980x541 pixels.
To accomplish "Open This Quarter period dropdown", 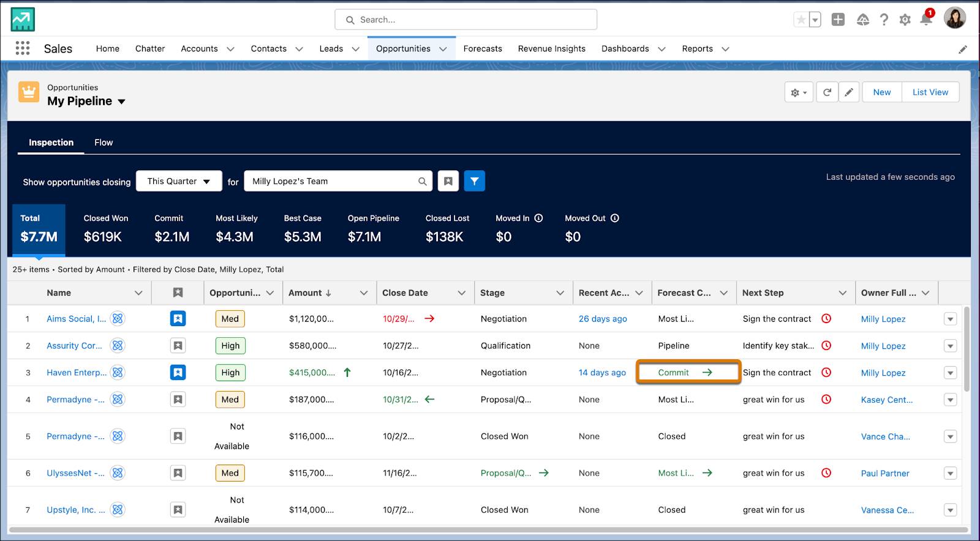I will 179,181.
